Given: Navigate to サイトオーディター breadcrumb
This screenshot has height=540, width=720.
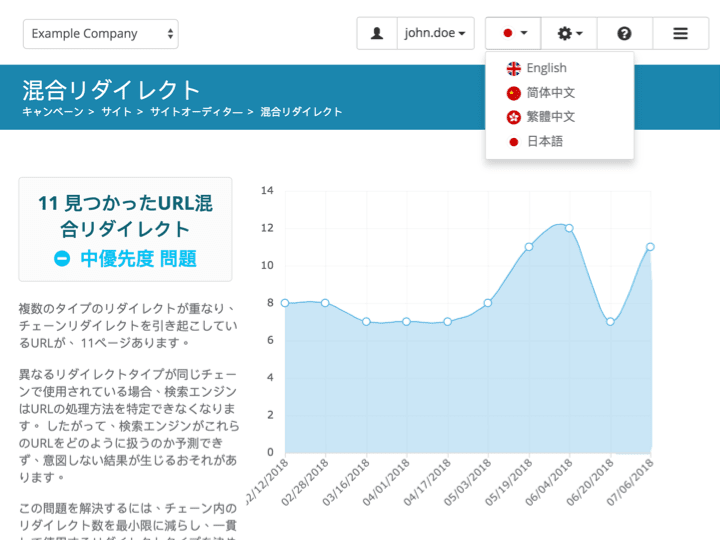Looking at the screenshot, I should coord(195,112).
